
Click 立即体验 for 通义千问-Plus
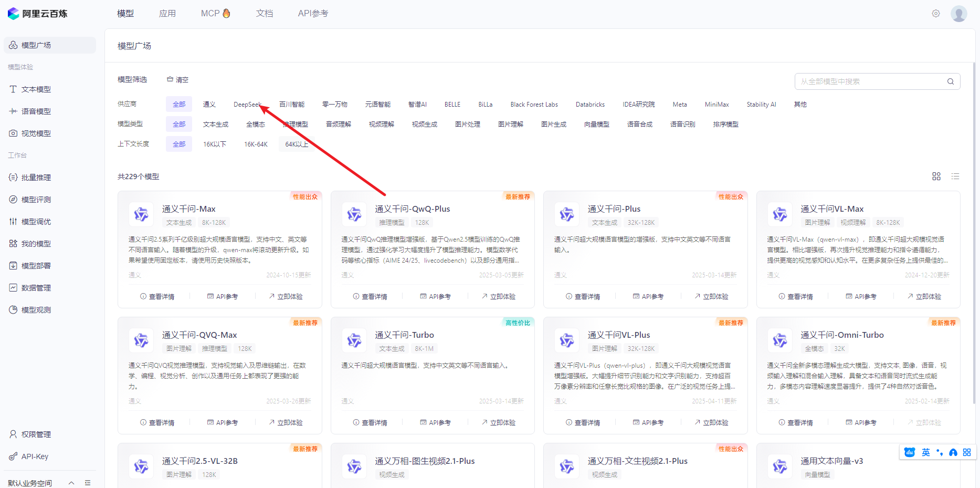(x=711, y=297)
